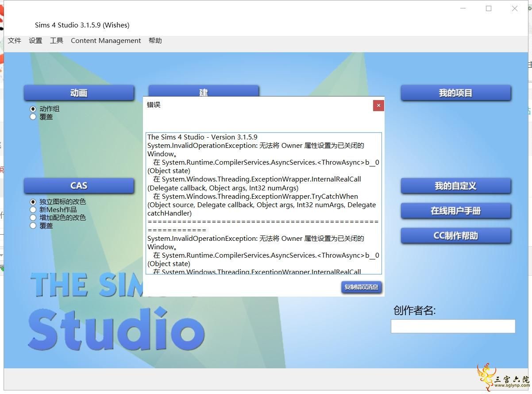Viewport: 532px width, 394px height.
Task: Click the 动画 button
Action: pos(79,93)
